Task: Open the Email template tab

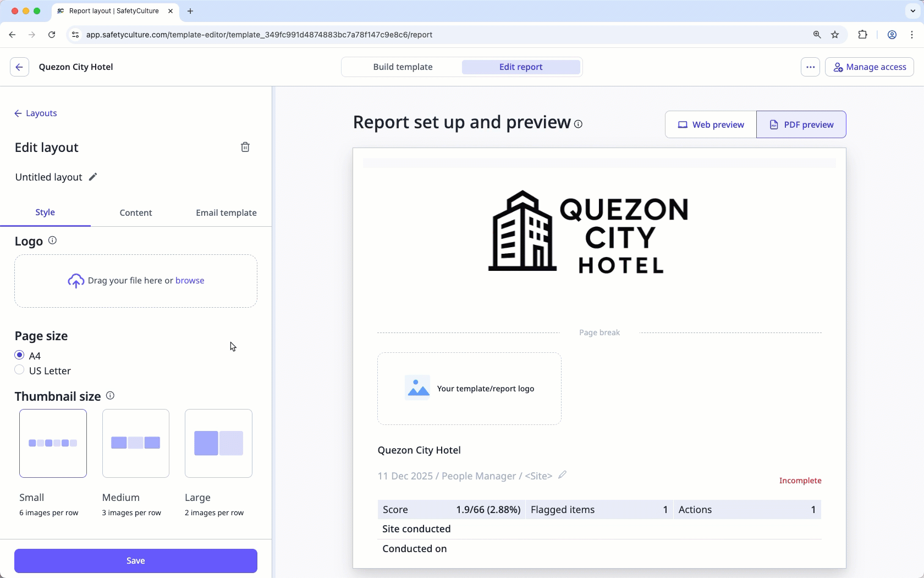Action: click(226, 212)
